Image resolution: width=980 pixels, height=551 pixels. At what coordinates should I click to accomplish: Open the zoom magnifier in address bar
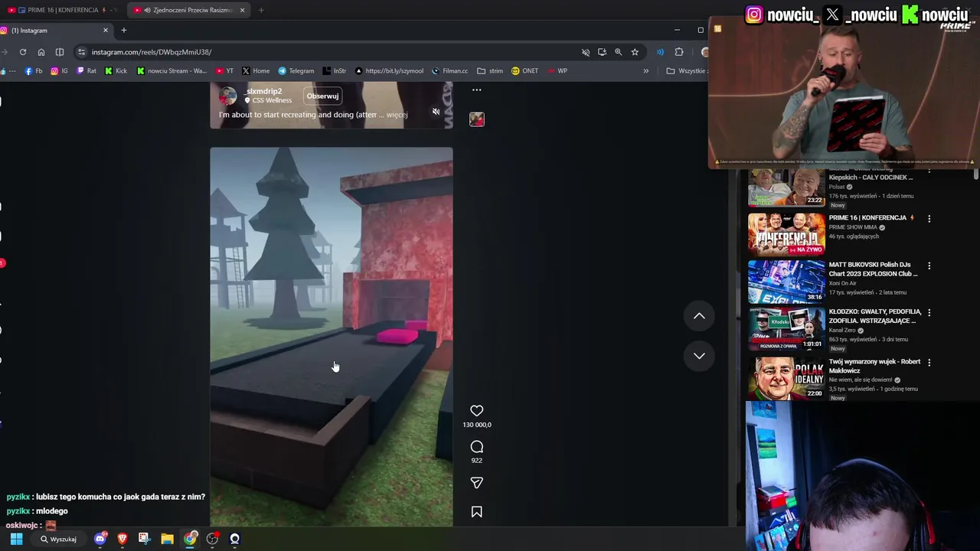point(618,52)
